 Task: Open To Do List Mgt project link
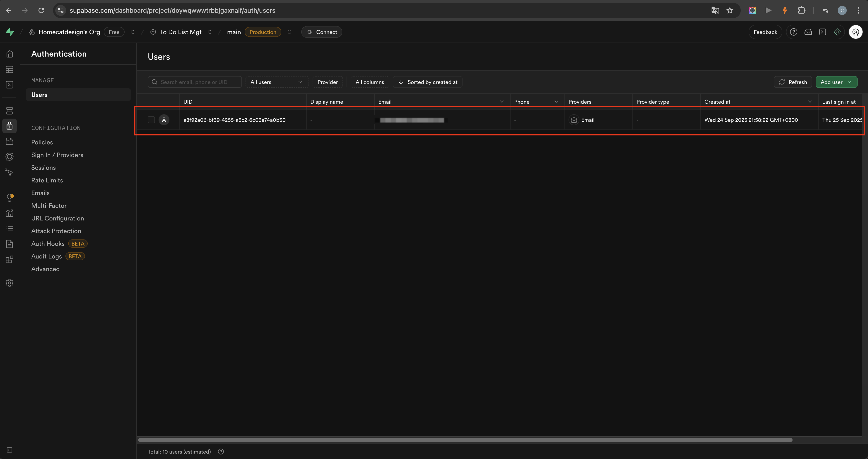181,32
